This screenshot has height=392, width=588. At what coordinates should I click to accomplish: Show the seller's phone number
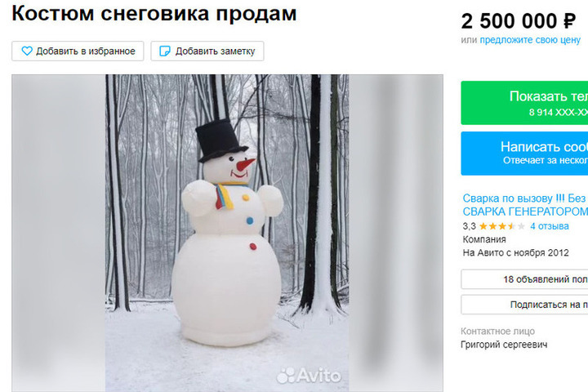(524, 103)
